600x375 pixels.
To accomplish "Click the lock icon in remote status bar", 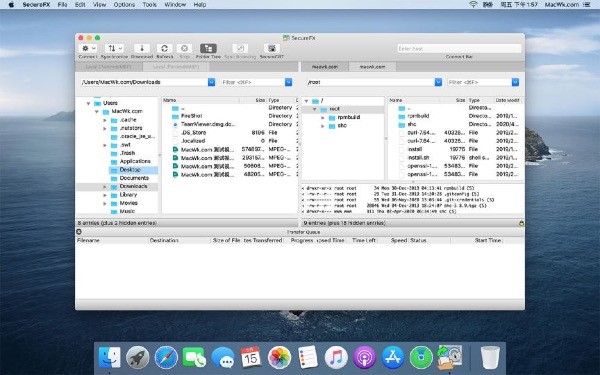I will 521,223.
